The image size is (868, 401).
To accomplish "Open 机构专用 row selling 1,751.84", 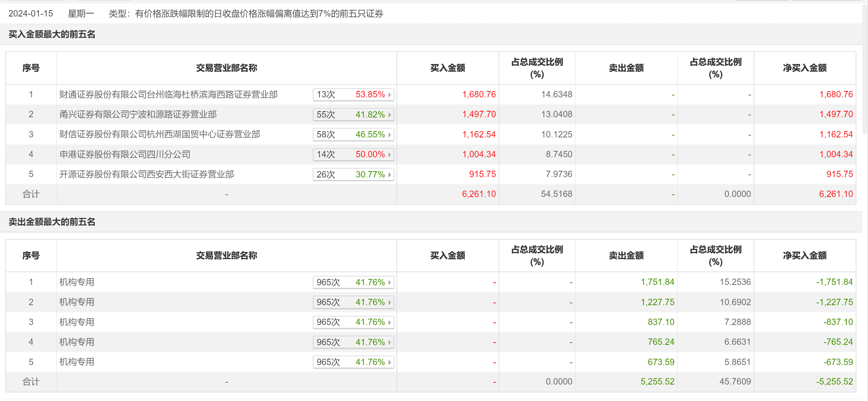I will (x=77, y=282).
